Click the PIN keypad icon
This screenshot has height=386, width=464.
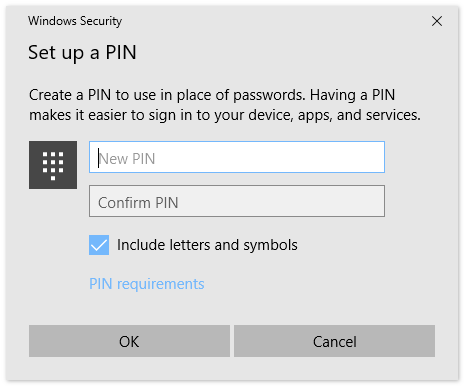53,165
